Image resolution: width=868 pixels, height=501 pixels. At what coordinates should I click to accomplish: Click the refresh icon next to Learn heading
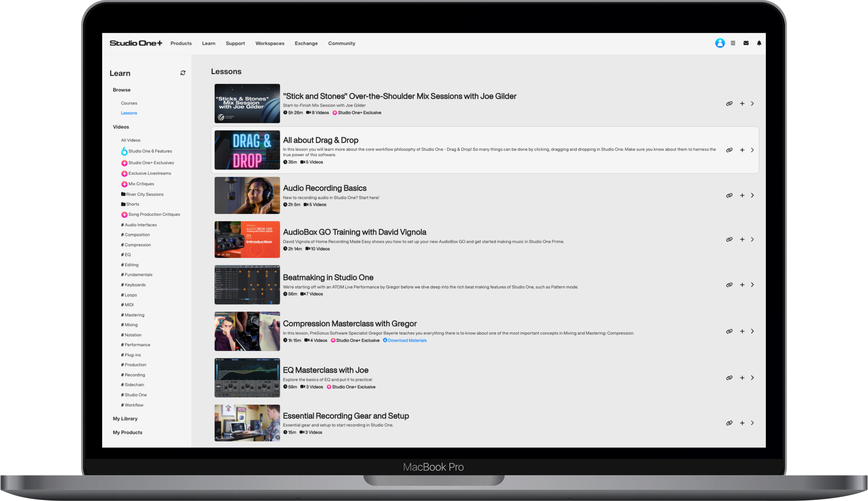coord(183,73)
